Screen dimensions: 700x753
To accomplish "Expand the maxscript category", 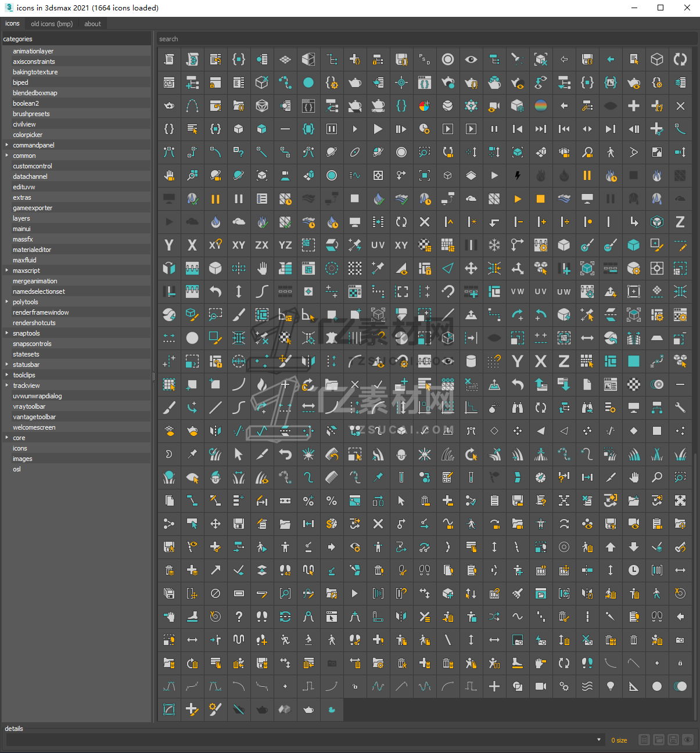I will [x=7, y=271].
